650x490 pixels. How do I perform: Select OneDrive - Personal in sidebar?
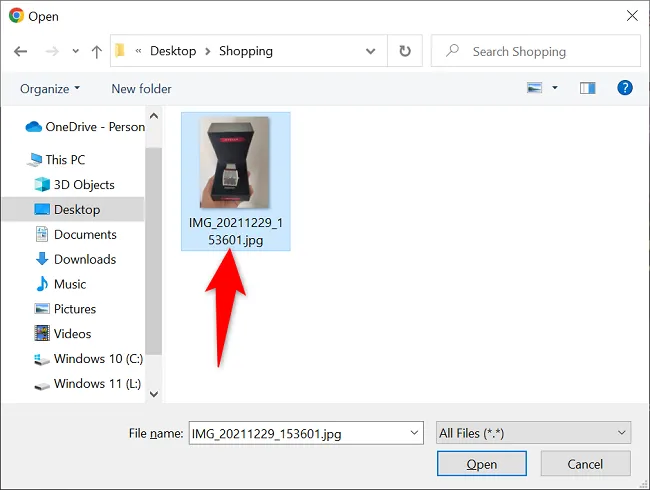[x=85, y=127]
